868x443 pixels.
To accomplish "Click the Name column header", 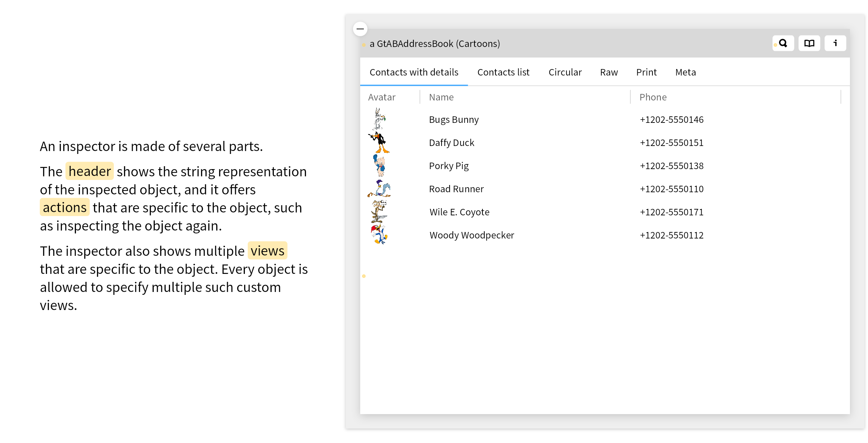I will [441, 97].
